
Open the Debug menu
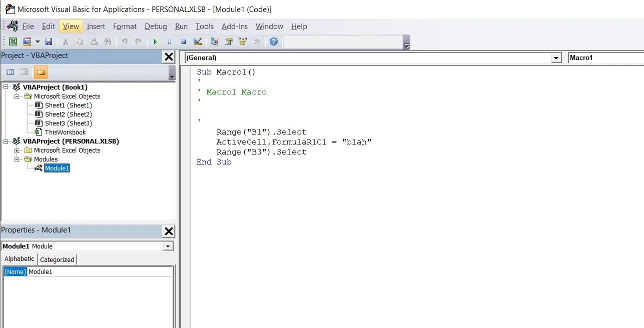tap(156, 26)
